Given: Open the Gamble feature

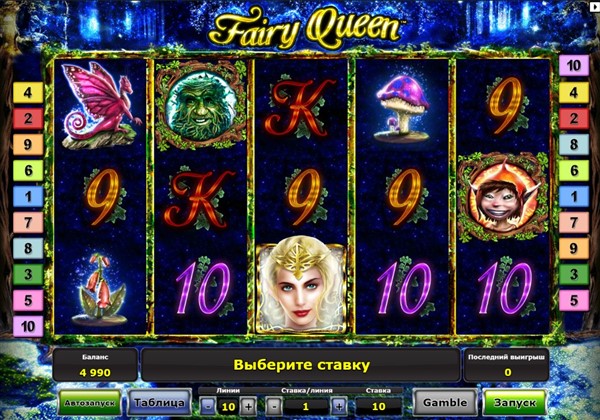Looking at the screenshot, I should (x=445, y=402).
